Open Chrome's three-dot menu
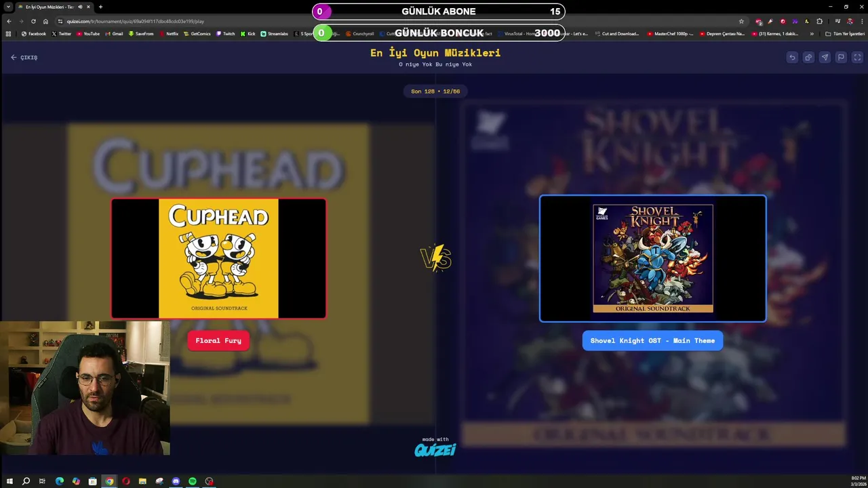 coord(862,21)
